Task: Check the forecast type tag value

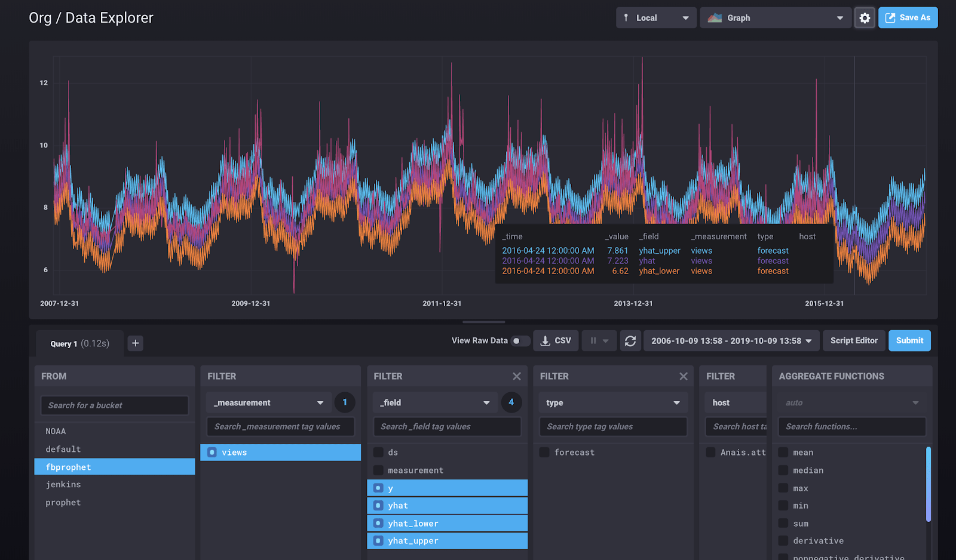Action: click(544, 453)
